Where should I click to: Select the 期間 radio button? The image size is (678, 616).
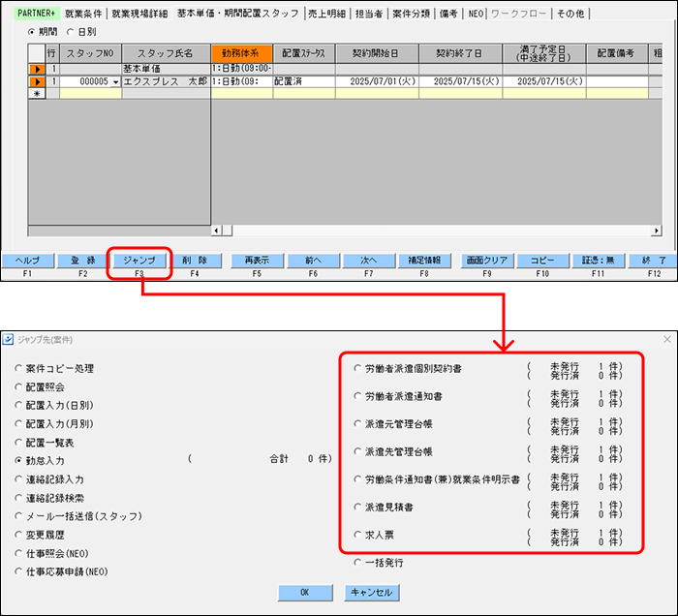coord(31,32)
